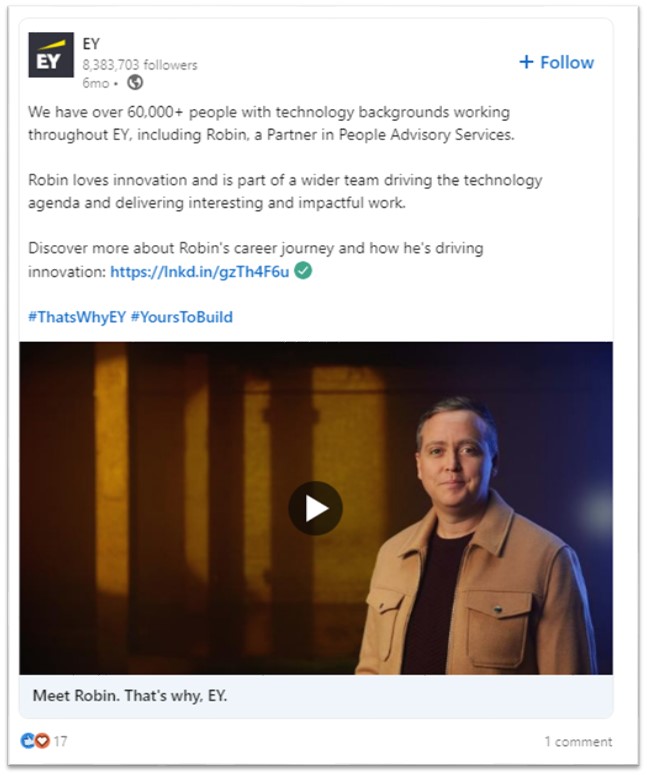Open the lnkd.in/gzTh4F6u link

point(199,272)
